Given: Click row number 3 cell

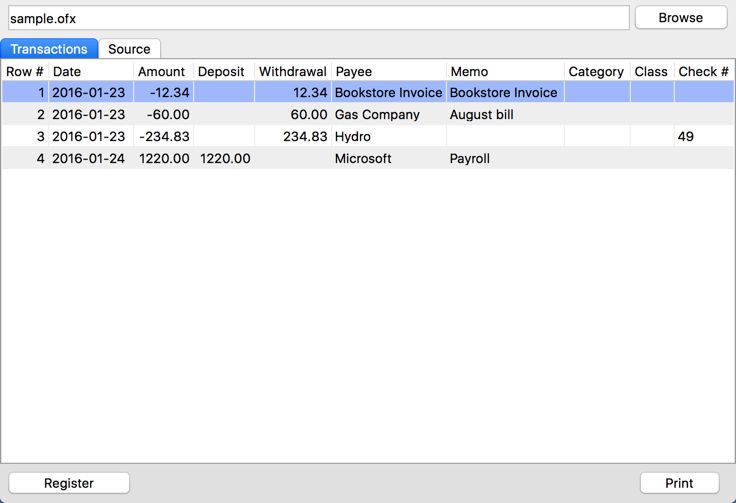Looking at the screenshot, I should (x=25, y=137).
